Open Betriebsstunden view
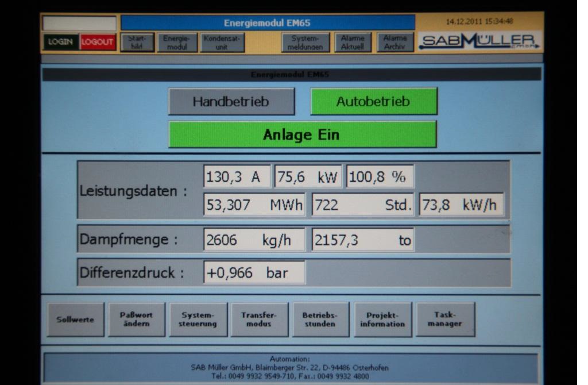This screenshot has height=385, width=588. [x=320, y=319]
